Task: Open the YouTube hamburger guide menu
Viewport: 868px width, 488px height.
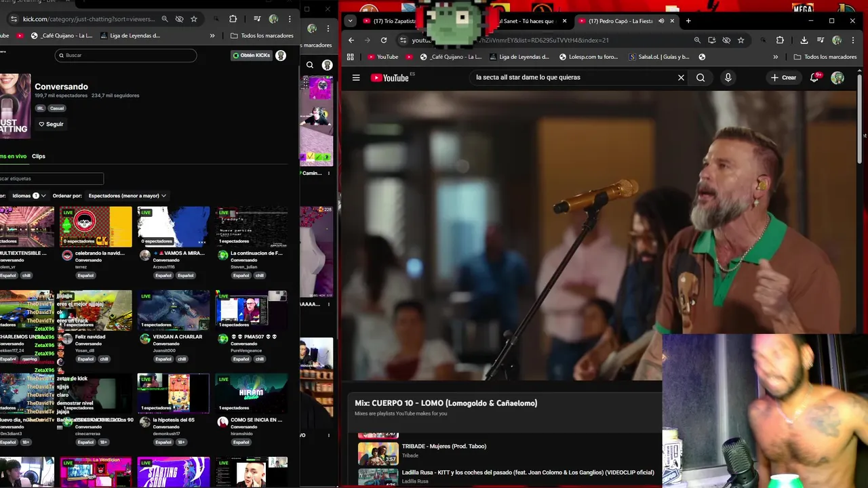Action: pyautogui.click(x=356, y=77)
